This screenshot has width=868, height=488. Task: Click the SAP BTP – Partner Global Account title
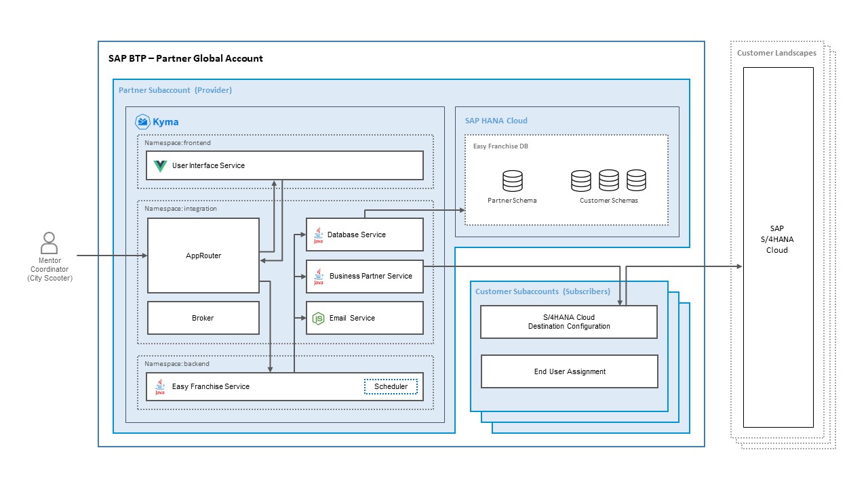186,58
